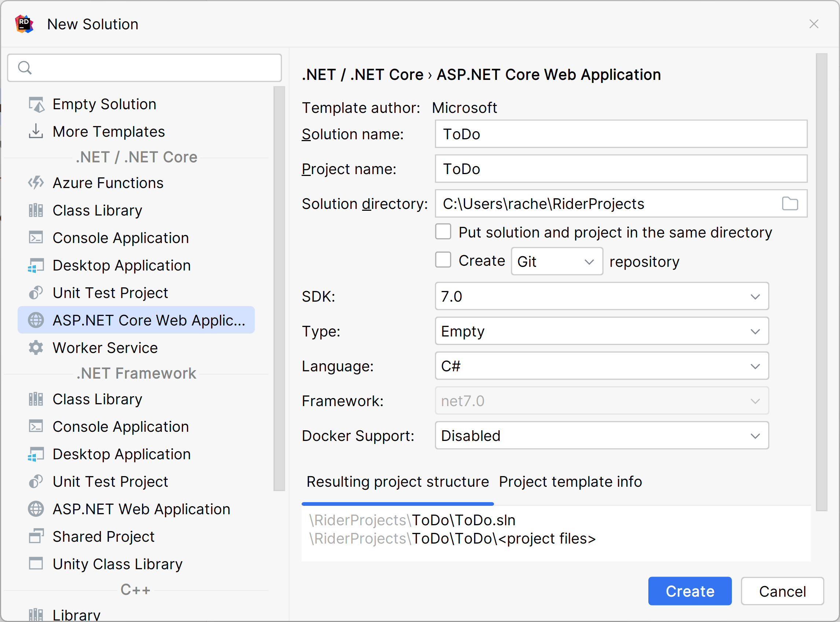The height and width of the screenshot is (622, 840).
Task: Open the SDK version dropdown
Action: 756,296
